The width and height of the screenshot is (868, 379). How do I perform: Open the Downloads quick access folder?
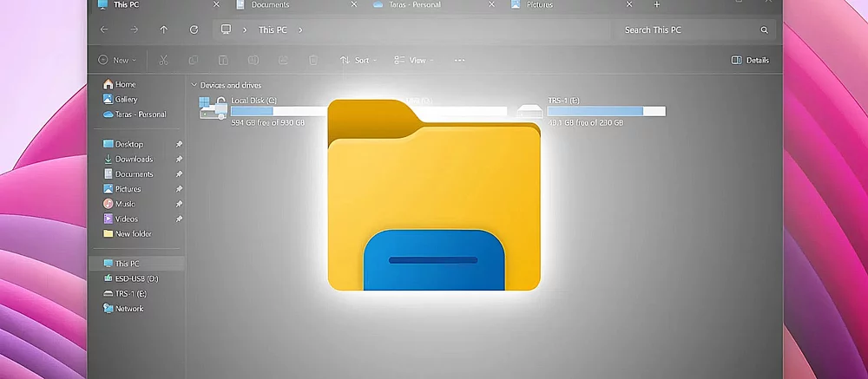click(128, 159)
